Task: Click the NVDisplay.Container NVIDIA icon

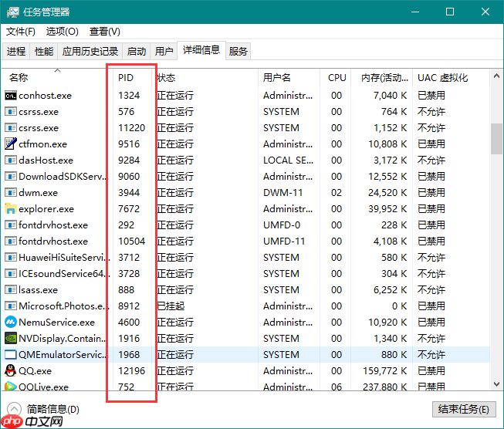Action: [10, 338]
